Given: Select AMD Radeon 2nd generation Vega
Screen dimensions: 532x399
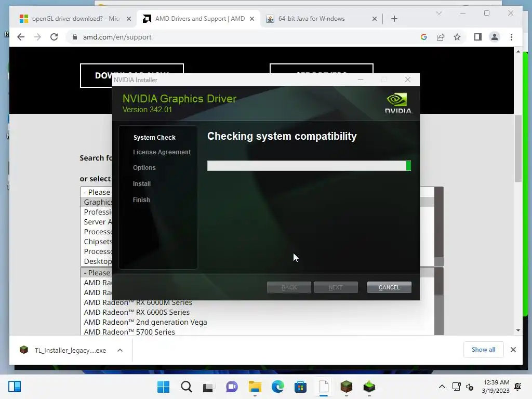Looking at the screenshot, I should [x=145, y=322].
